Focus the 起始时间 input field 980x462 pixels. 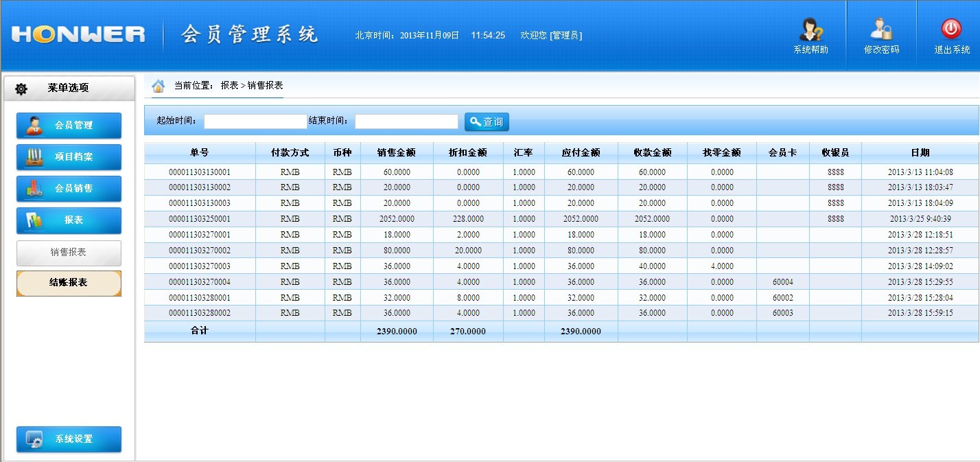255,122
